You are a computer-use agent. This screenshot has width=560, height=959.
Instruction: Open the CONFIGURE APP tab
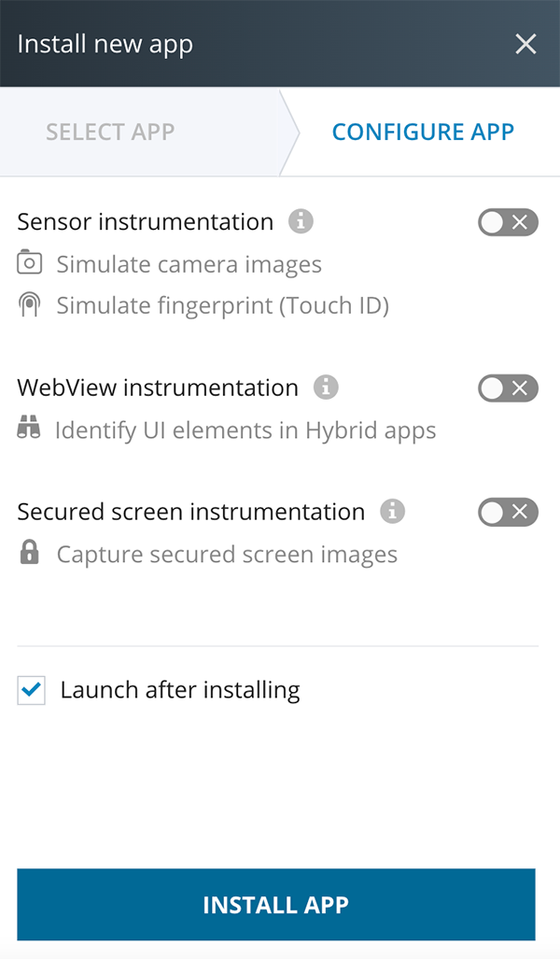pos(423,132)
